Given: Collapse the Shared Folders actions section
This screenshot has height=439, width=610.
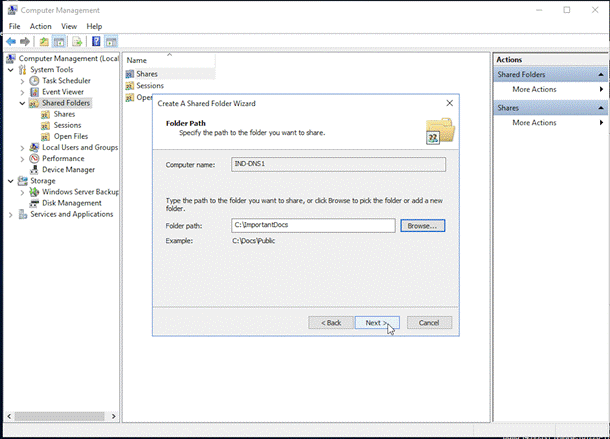Looking at the screenshot, I should coord(601,74).
